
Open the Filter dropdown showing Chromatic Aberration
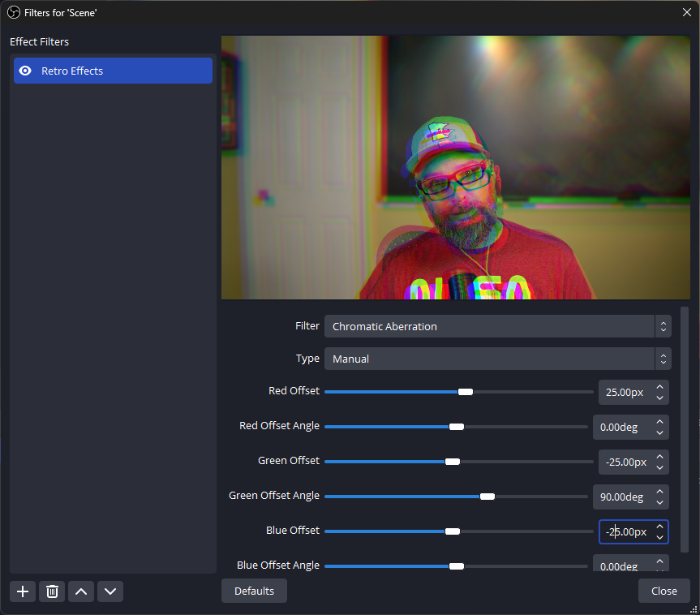pos(497,326)
